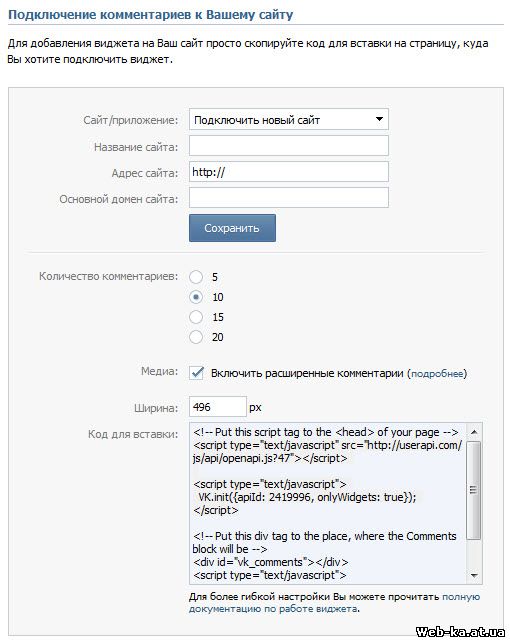Toggle Включить расширенные комментарии checkbox
The width and height of the screenshot is (510, 642).
tap(196, 373)
